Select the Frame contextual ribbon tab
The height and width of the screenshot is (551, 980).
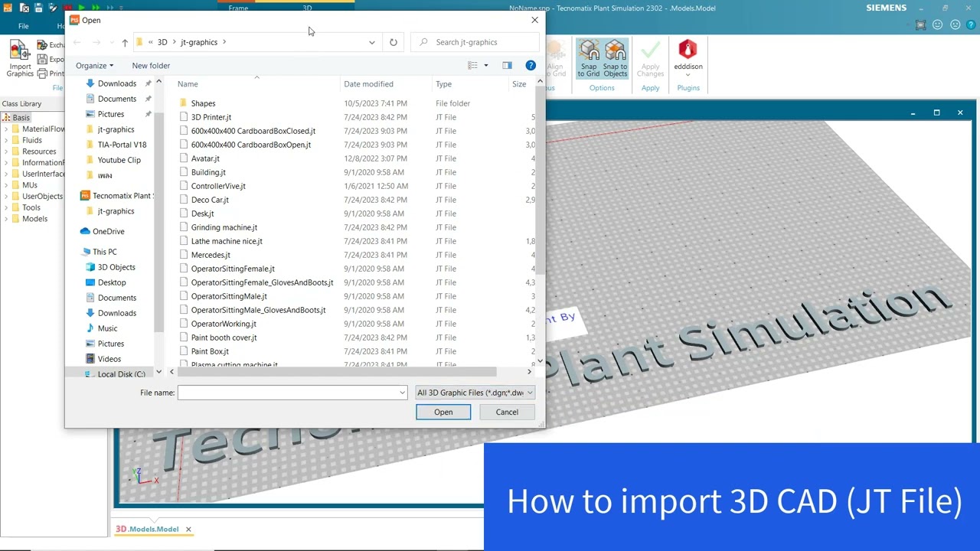(x=238, y=8)
